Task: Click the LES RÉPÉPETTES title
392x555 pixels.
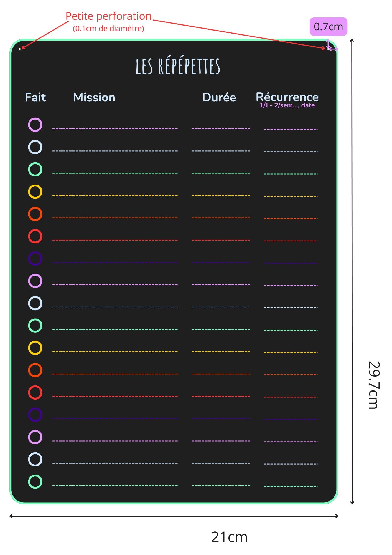Action: [x=178, y=66]
